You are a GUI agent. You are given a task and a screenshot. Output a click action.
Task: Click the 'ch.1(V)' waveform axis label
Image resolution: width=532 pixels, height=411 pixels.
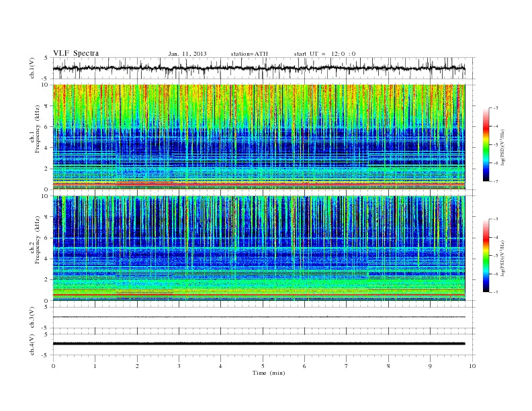click(x=32, y=68)
